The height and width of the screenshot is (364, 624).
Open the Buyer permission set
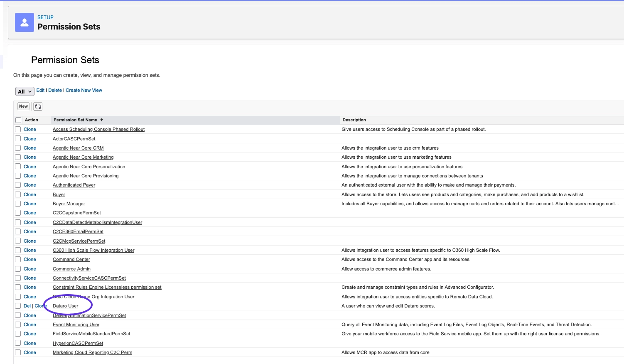click(59, 194)
